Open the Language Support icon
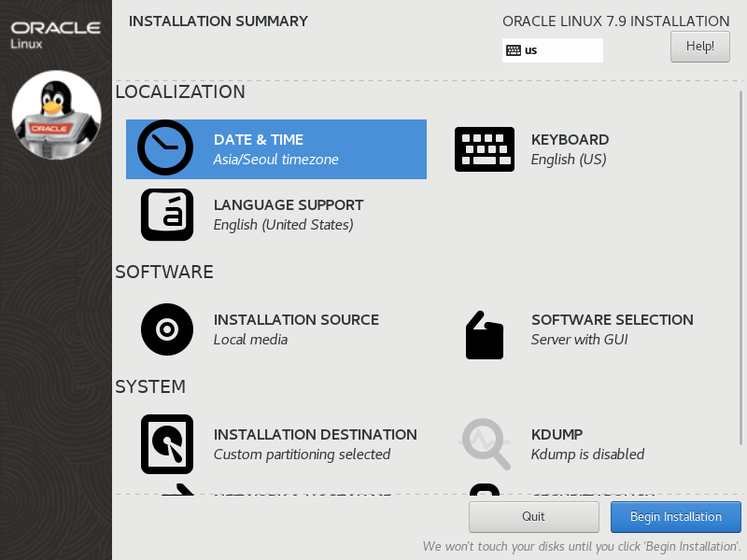Viewport: 747px width, 560px height. point(167,215)
